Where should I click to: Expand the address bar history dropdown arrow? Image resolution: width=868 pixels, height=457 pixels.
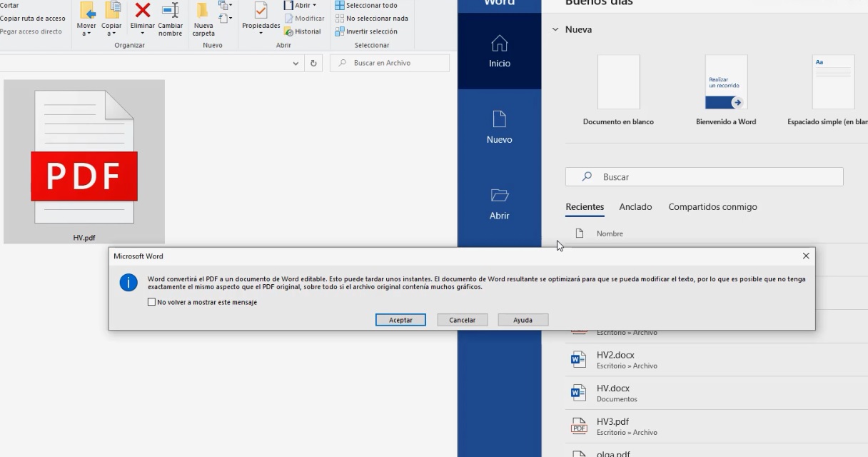click(x=296, y=63)
